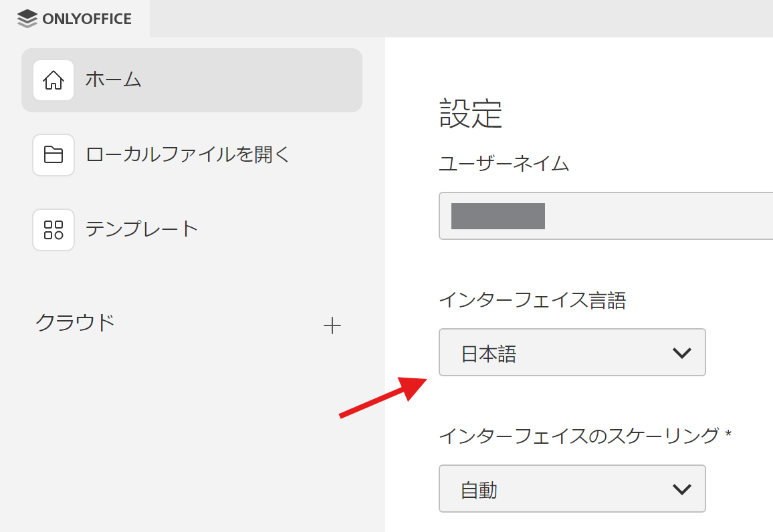Click the chevron arrow in the 日本語 dropdown
773x532 pixels.
[x=681, y=353]
